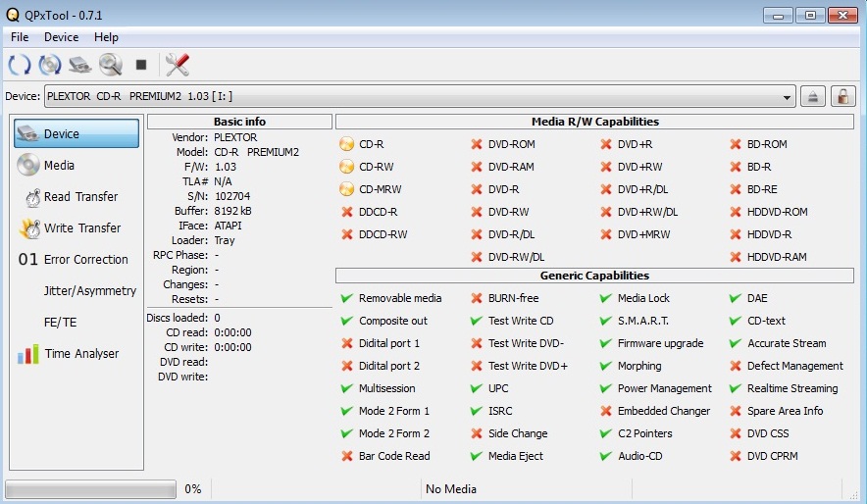Click the buffer value 8192 kB

(x=232, y=211)
